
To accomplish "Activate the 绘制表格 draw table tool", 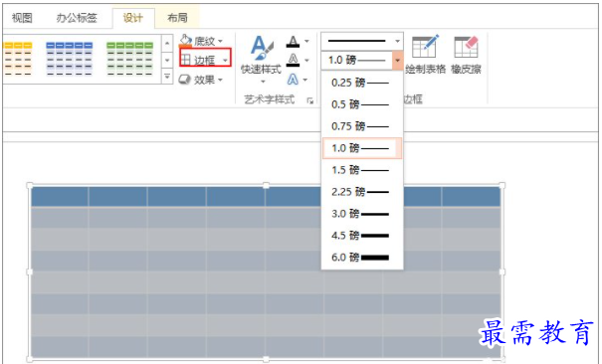I will (x=425, y=55).
